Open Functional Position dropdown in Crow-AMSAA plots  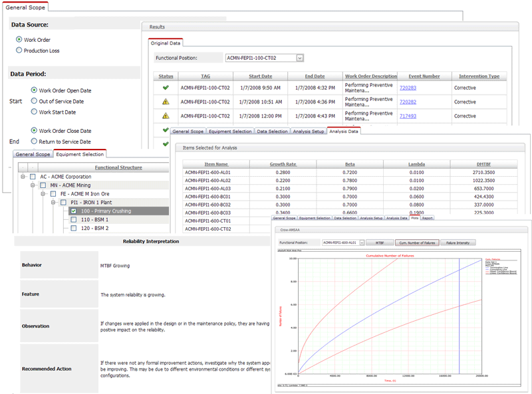point(362,243)
